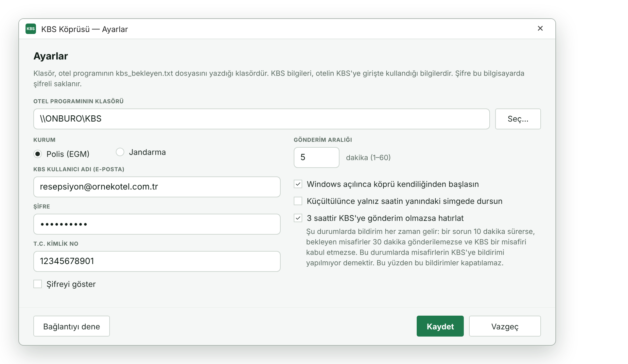The height and width of the screenshot is (364, 628).
Task: Click the 'dakika (1–60)' hint text
Action: tap(368, 157)
